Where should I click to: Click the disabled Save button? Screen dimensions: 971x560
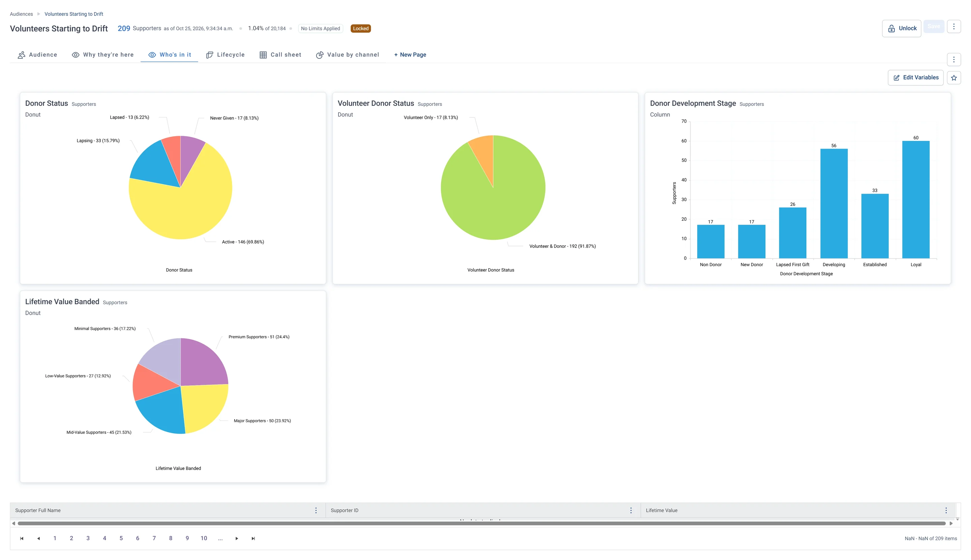[933, 27]
